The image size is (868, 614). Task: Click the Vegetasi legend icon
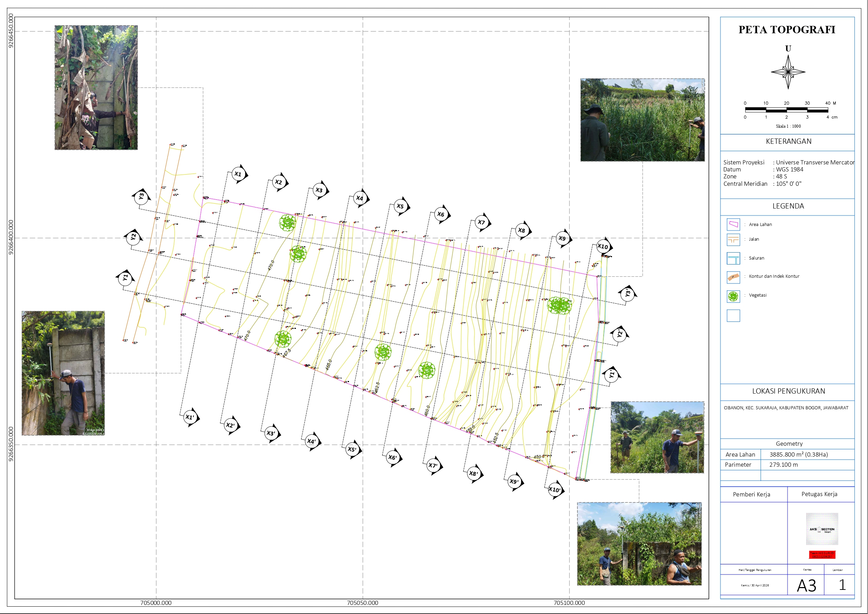tap(733, 297)
